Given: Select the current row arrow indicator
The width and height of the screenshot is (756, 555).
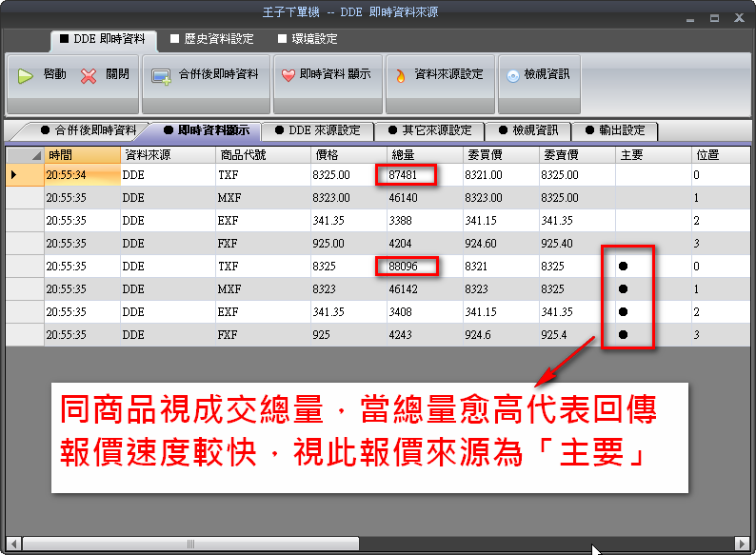Looking at the screenshot, I should pos(13,174).
